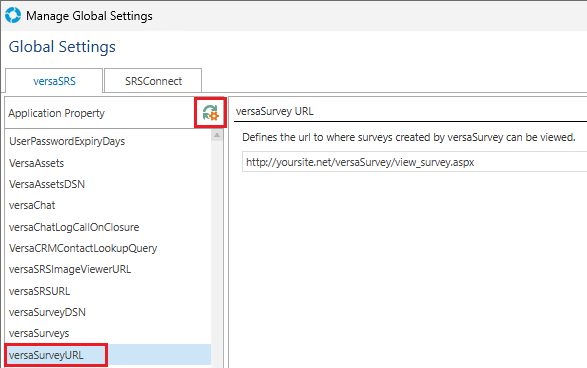The width and height of the screenshot is (587, 368).
Task: Select UserPasswordExpiryDays property
Action: [x=108, y=141]
